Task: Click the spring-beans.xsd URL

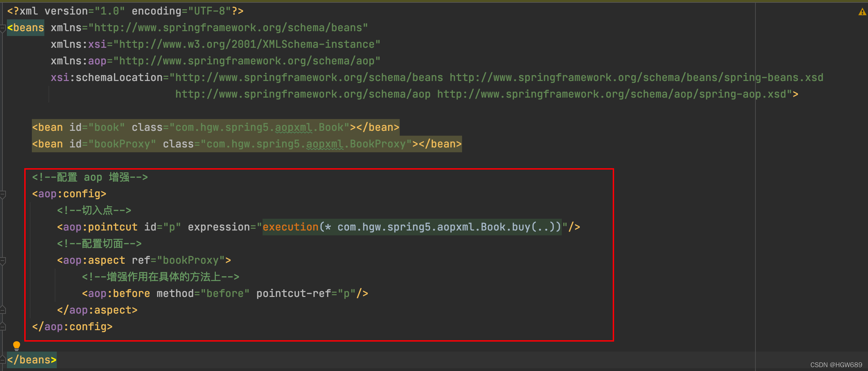Action: (x=636, y=78)
